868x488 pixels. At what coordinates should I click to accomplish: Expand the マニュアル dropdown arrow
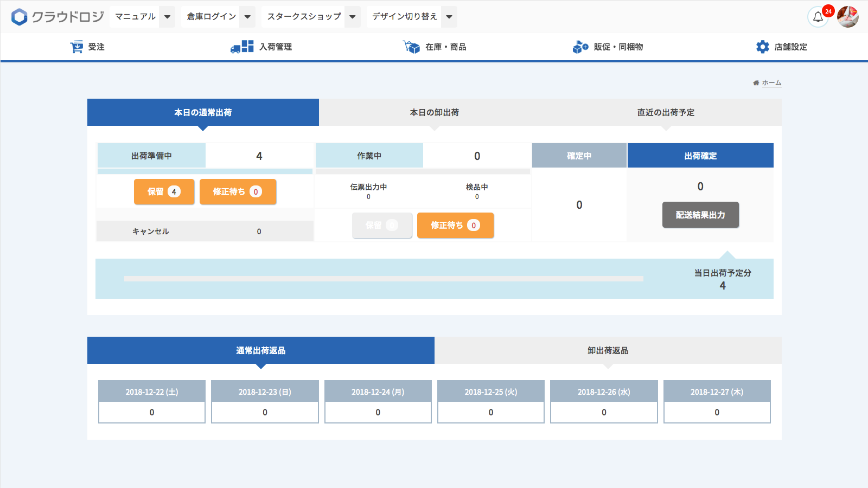pos(168,17)
